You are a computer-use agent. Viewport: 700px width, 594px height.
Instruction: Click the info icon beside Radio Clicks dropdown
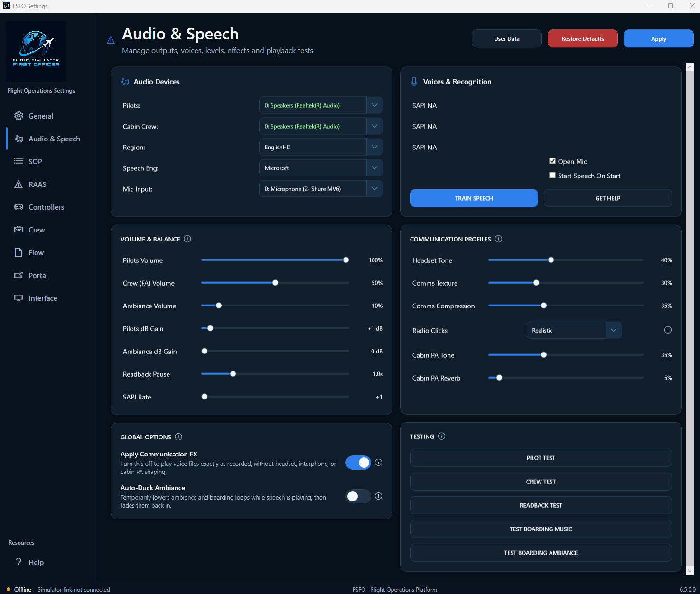[x=668, y=330]
